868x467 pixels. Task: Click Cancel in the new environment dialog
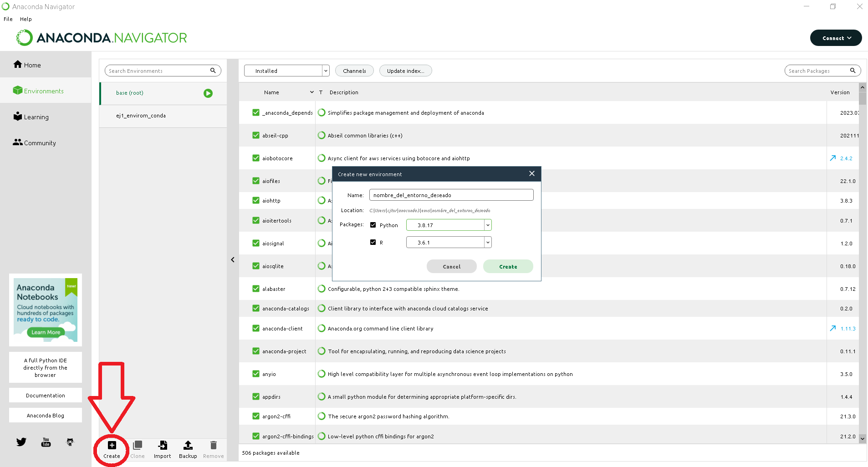pyautogui.click(x=452, y=266)
